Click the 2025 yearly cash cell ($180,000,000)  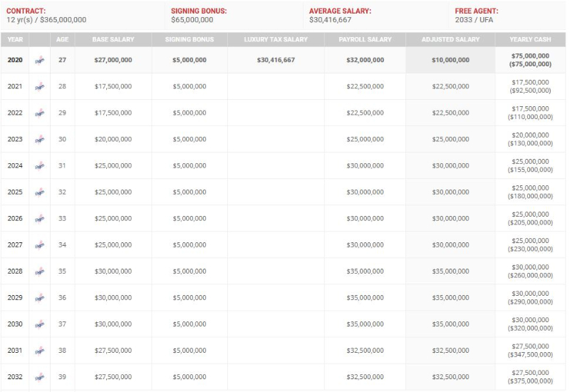point(530,192)
